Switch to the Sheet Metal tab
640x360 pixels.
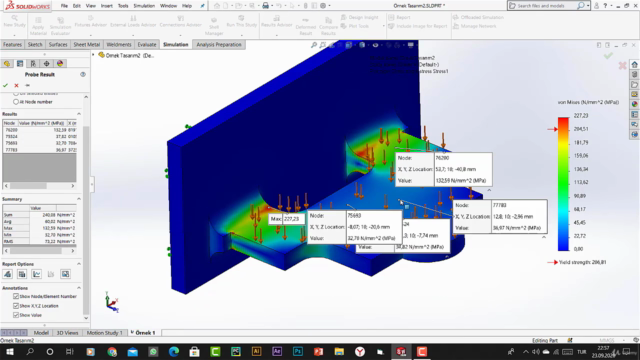coord(87,44)
